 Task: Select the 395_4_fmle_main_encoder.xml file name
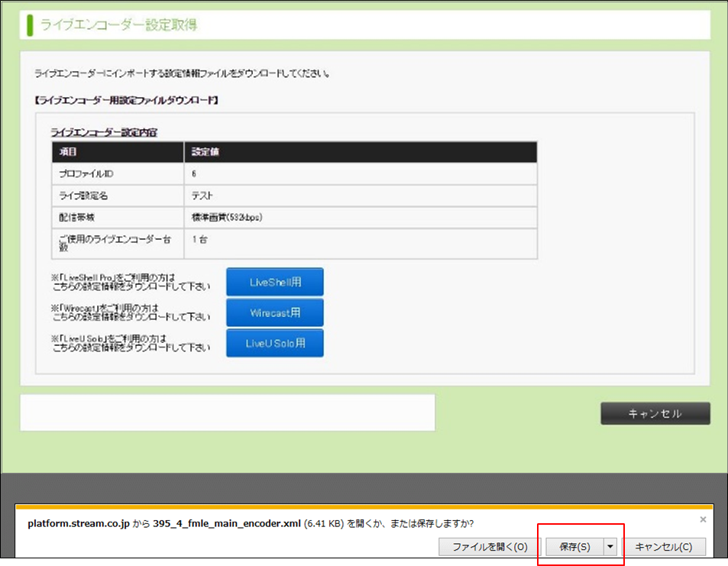(x=227, y=523)
